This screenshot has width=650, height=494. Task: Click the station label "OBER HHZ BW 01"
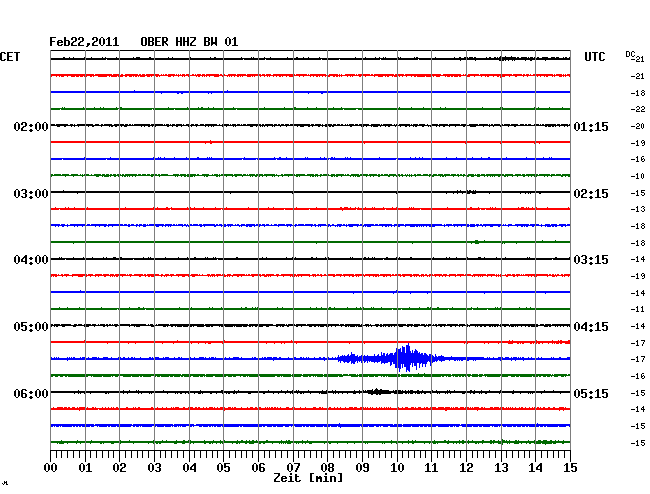point(189,42)
